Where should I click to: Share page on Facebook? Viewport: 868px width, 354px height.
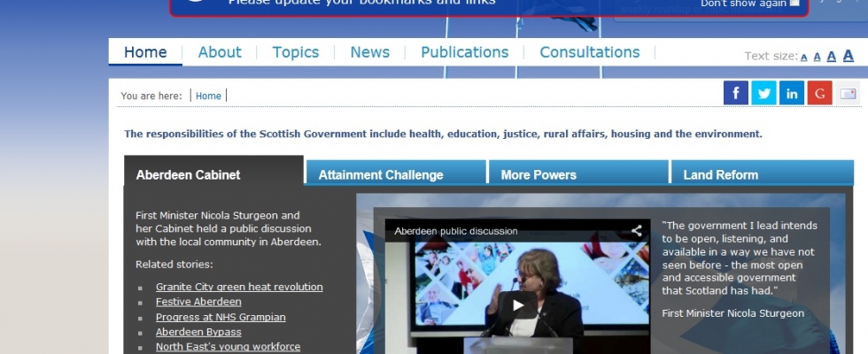(736, 93)
